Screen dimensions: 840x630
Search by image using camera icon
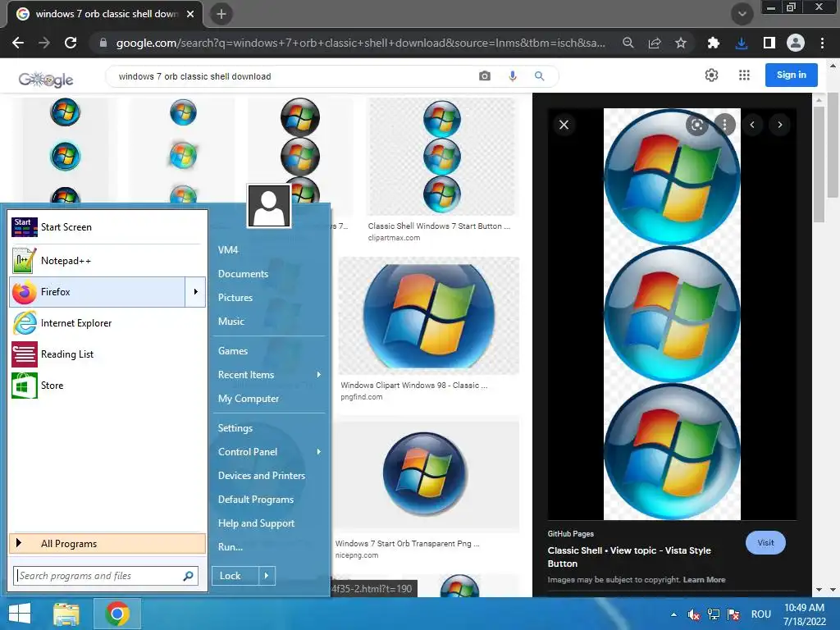point(485,76)
